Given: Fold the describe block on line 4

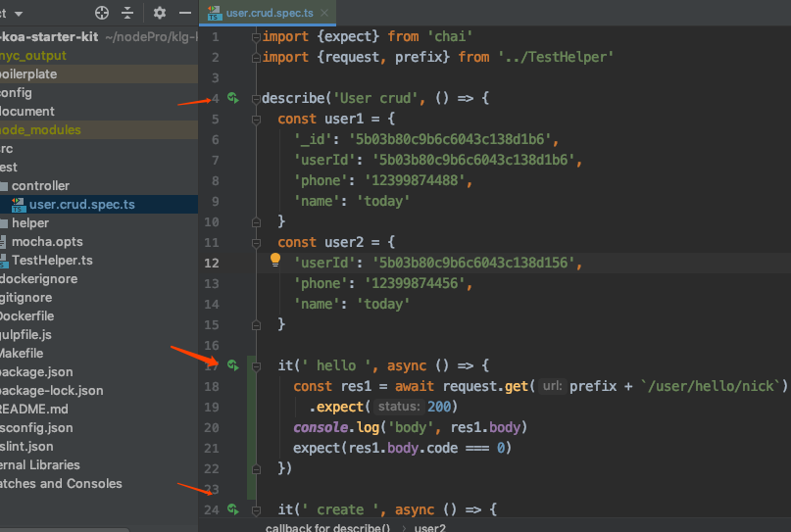Looking at the screenshot, I should tap(255, 99).
